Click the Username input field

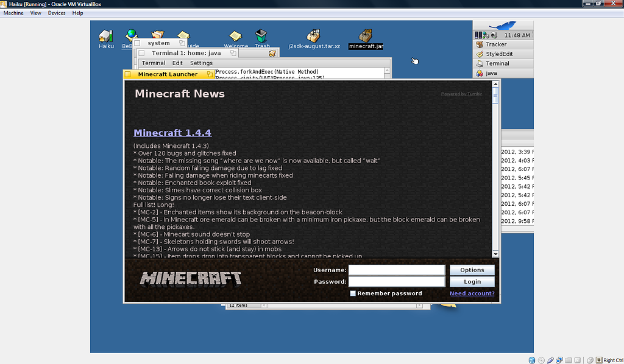point(397,270)
